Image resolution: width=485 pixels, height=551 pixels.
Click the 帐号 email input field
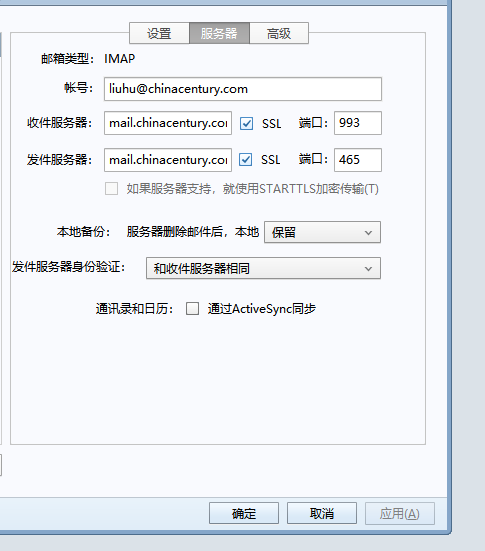point(243,89)
